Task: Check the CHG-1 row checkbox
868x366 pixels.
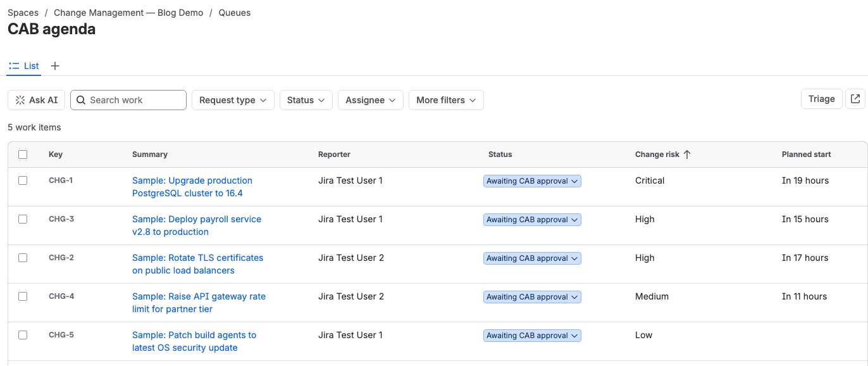Action: click(x=23, y=180)
